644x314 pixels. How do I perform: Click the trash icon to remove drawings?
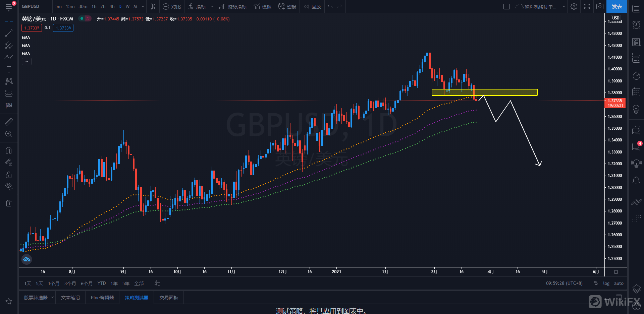coord(9,203)
